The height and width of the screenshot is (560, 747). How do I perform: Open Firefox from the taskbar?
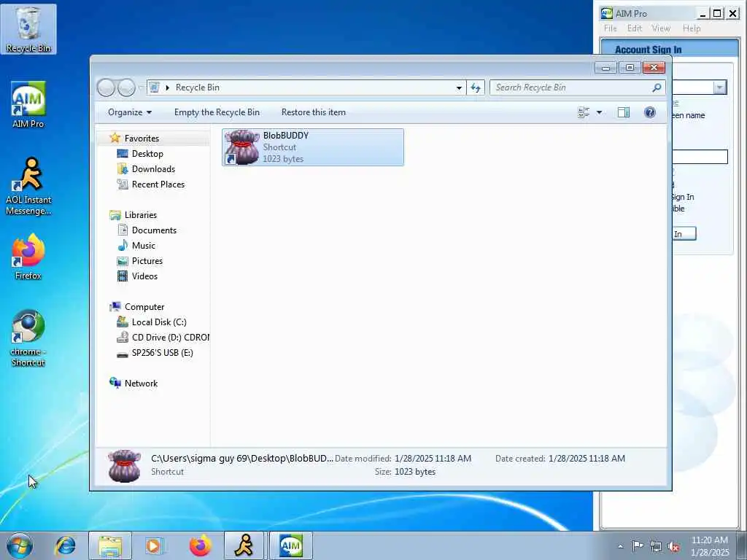coord(200,545)
